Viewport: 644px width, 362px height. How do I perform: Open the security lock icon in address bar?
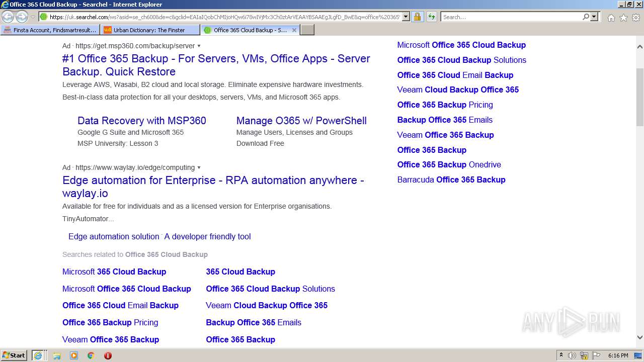click(x=417, y=17)
